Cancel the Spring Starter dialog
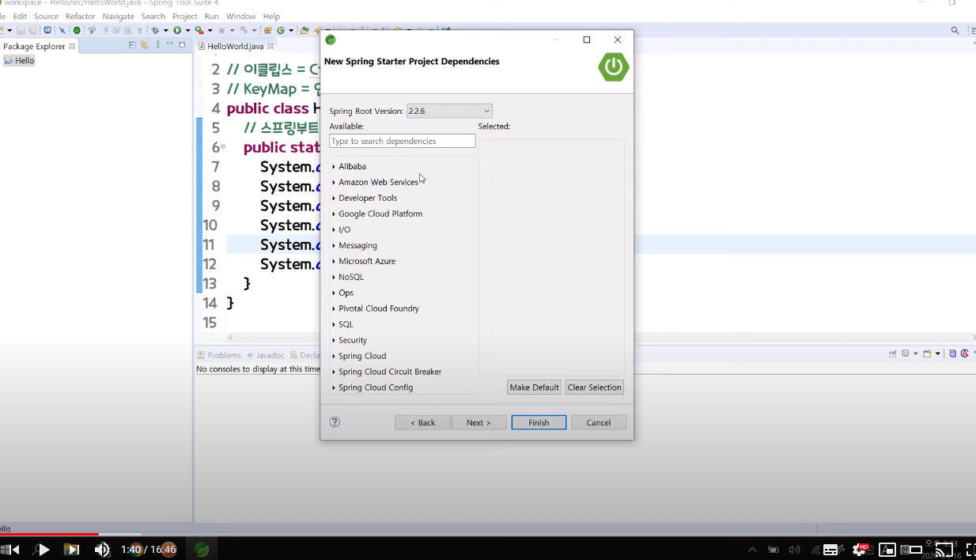Screen dimensions: 976x560 599,422
